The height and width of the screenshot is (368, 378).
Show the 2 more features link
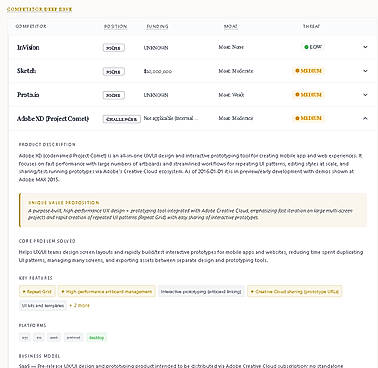79,305
